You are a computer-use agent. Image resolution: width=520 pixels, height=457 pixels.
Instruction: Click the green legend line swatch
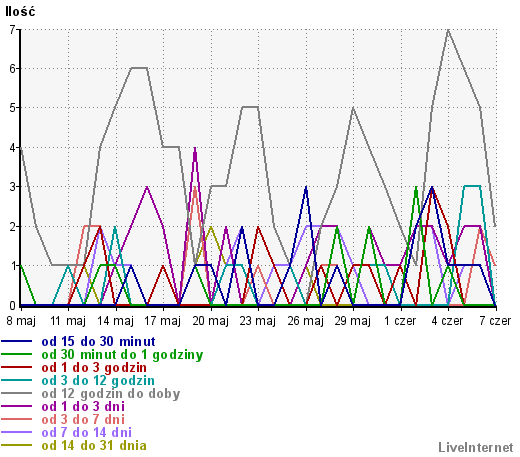17,355
